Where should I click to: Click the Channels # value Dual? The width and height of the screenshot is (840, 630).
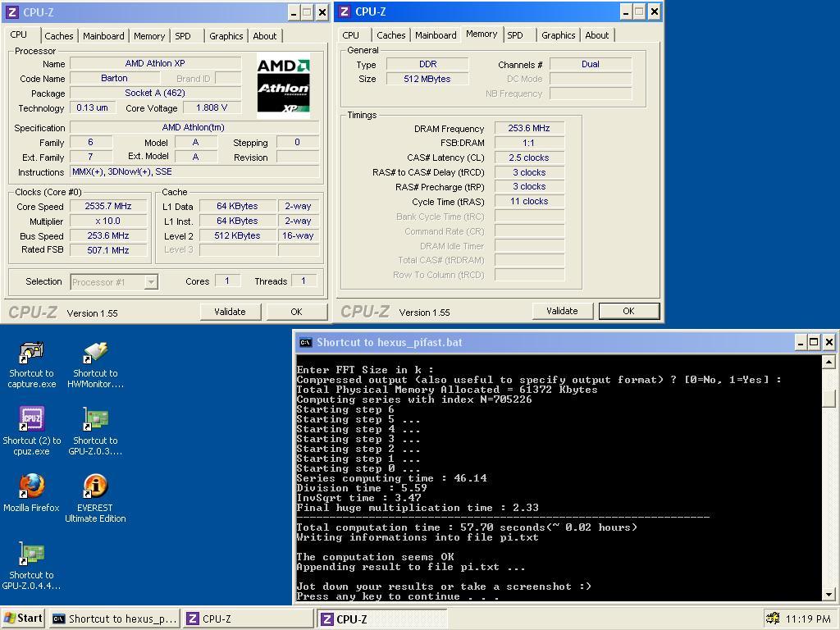point(591,64)
